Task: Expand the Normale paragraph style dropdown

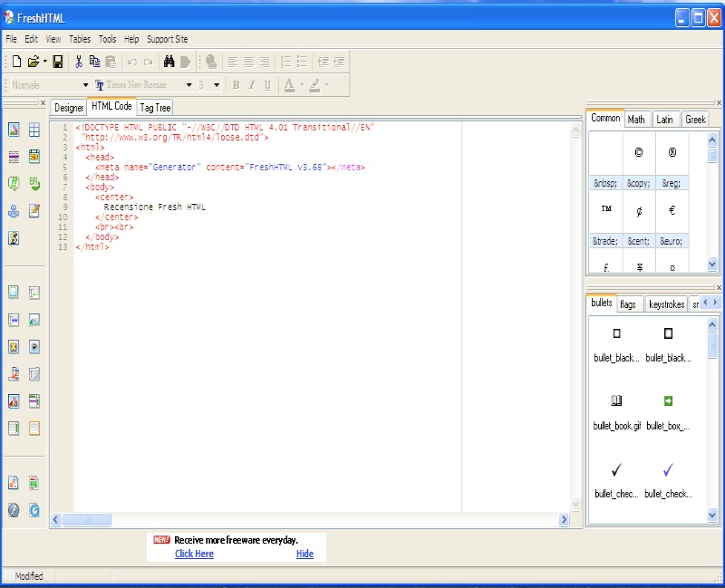Action: (84, 85)
